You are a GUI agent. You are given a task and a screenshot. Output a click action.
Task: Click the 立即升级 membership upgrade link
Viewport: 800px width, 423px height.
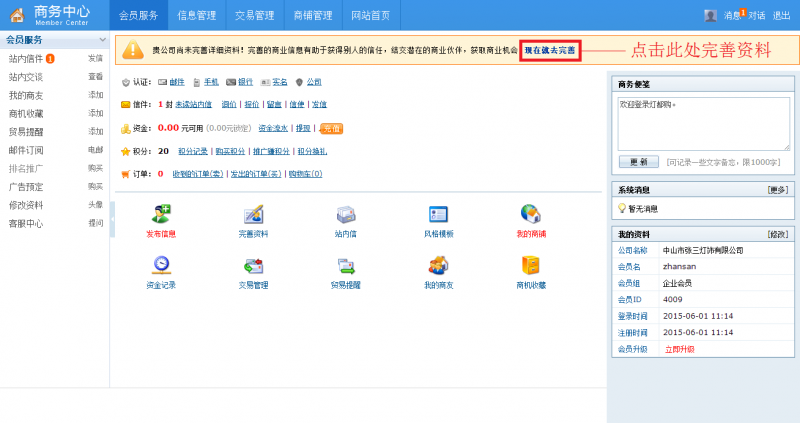coord(679,349)
